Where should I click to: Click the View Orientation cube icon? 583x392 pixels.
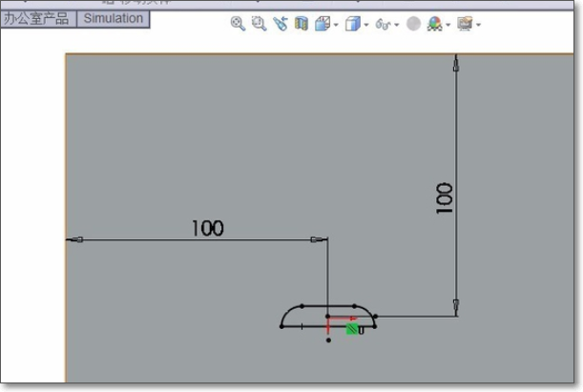click(323, 24)
